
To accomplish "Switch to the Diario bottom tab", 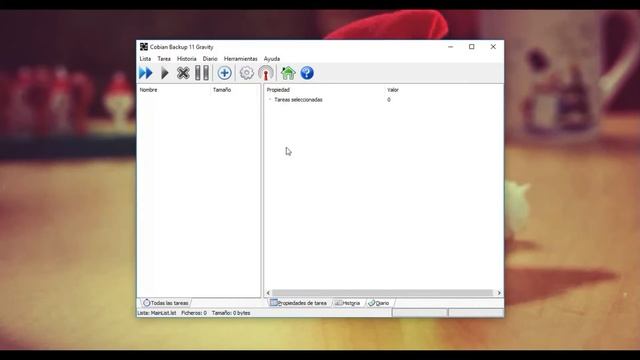I will coord(379,303).
